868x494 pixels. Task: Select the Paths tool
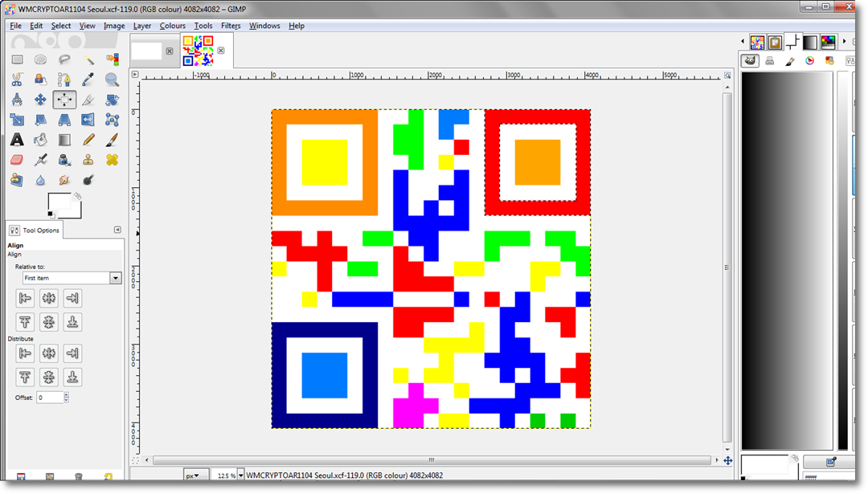click(64, 80)
